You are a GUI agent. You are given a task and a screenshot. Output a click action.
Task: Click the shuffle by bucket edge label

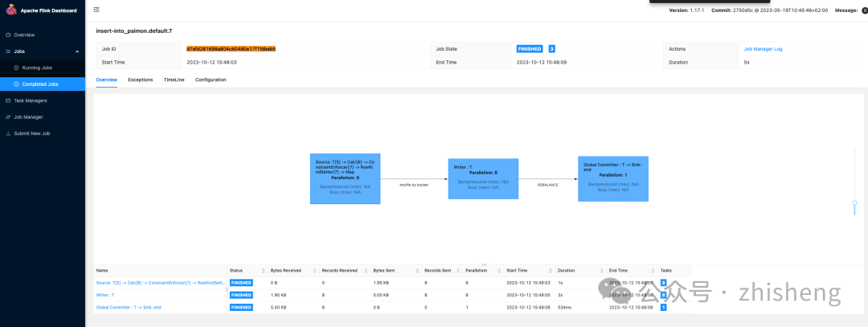pyautogui.click(x=414, y=184)
